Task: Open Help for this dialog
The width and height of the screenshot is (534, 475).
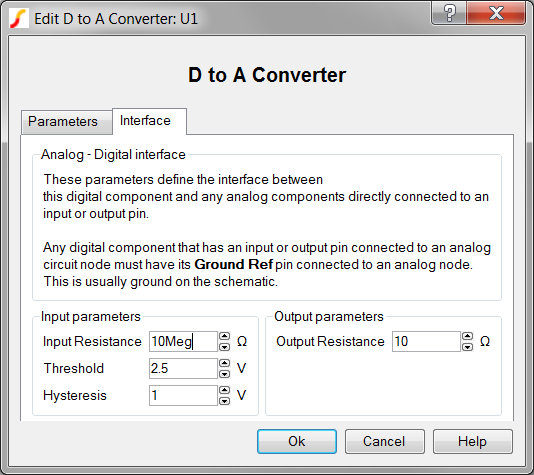Action: click(x=472, y=441)
